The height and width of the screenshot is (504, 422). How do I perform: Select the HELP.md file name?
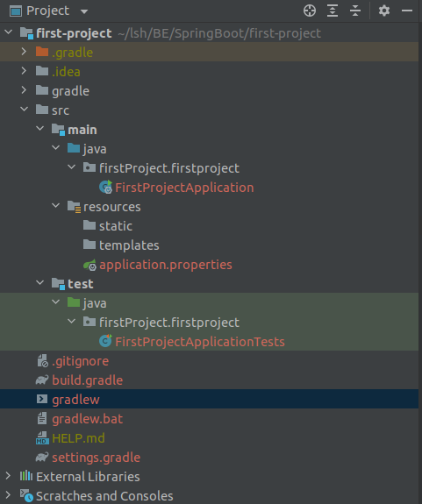pyautogui.click(x=78, y=438)
